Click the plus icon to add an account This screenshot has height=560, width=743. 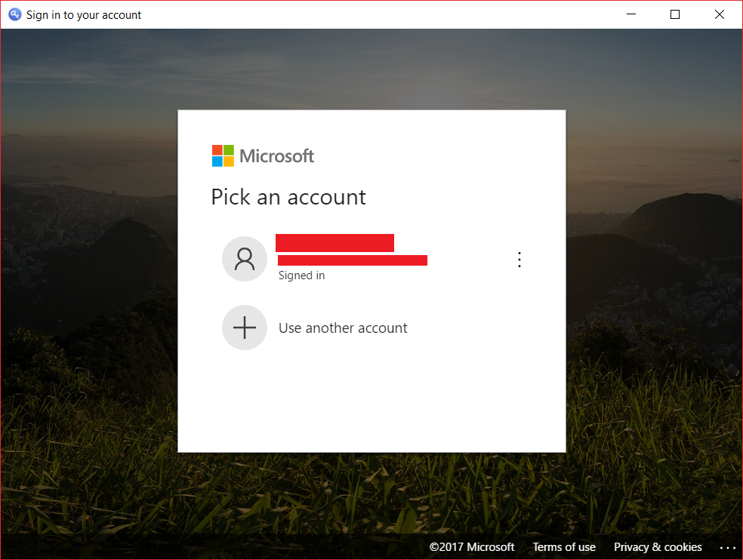(245, 328)
